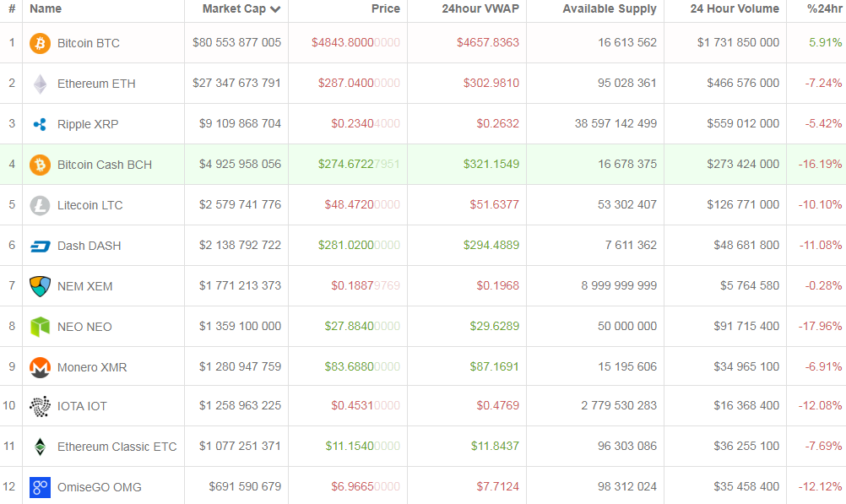Image resolution: width=846 pixels, height=504 pixels.
Task: Click the Ethereum Classic ETC icon
Action: pos(40,447)
